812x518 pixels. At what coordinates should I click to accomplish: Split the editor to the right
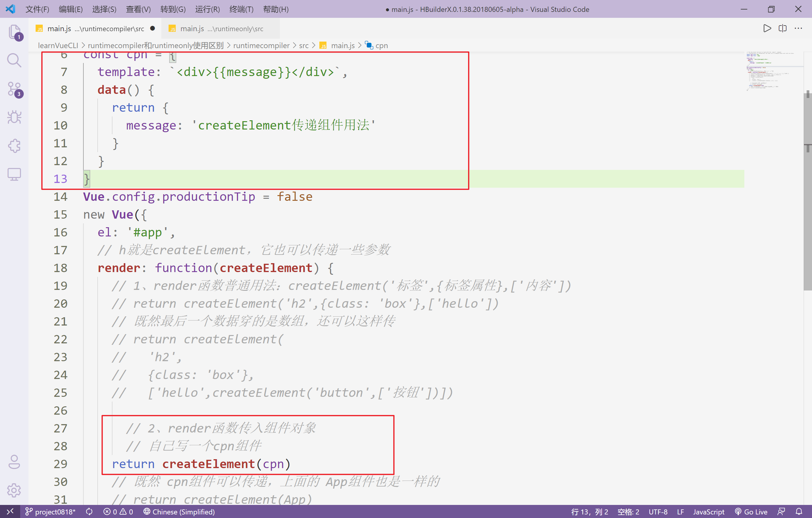pos(782,28)
